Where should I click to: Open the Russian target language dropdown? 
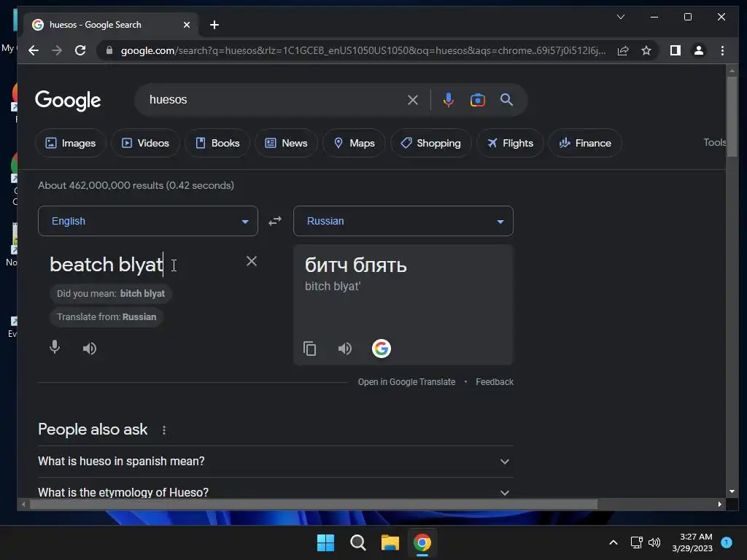pyautogui.click(x=403, y=221)
